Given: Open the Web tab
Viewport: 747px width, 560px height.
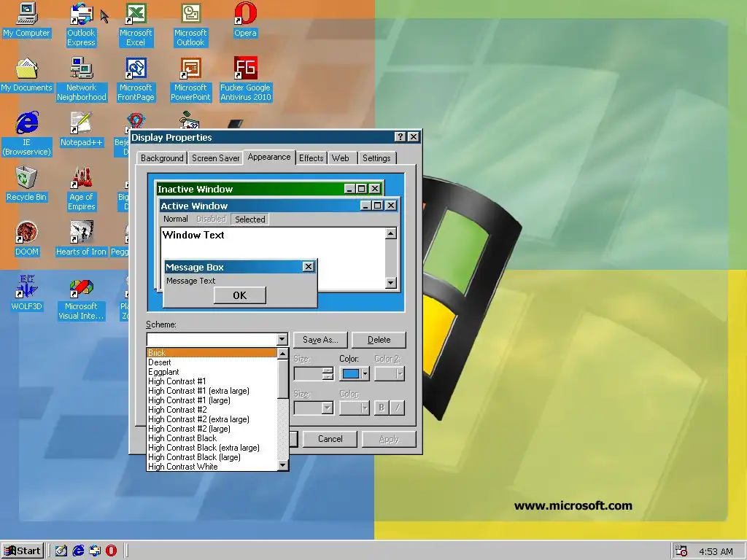Looking at the screenshot, I should point(340,158).
